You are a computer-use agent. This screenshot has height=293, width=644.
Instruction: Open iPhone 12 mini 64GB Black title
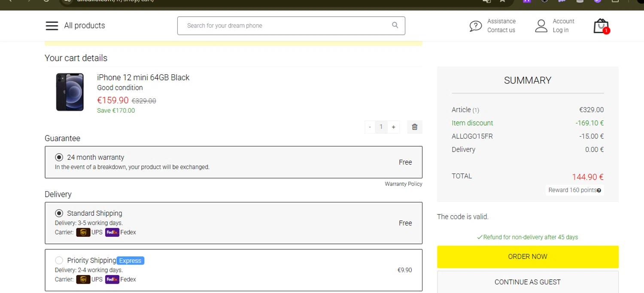(x=143, y=77)
